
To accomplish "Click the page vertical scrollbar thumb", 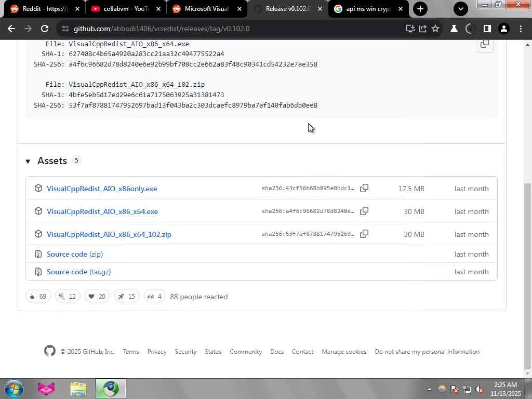I will tap(528, 275).
